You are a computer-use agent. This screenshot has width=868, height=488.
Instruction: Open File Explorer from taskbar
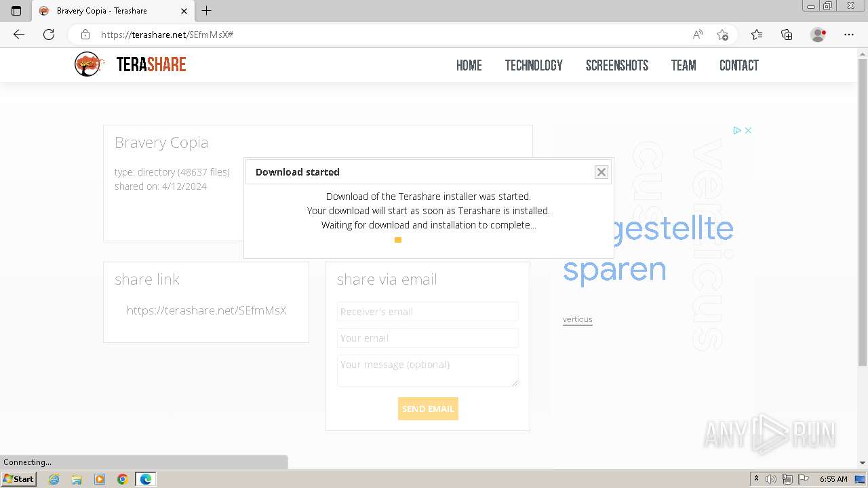(x=77, y=479)
